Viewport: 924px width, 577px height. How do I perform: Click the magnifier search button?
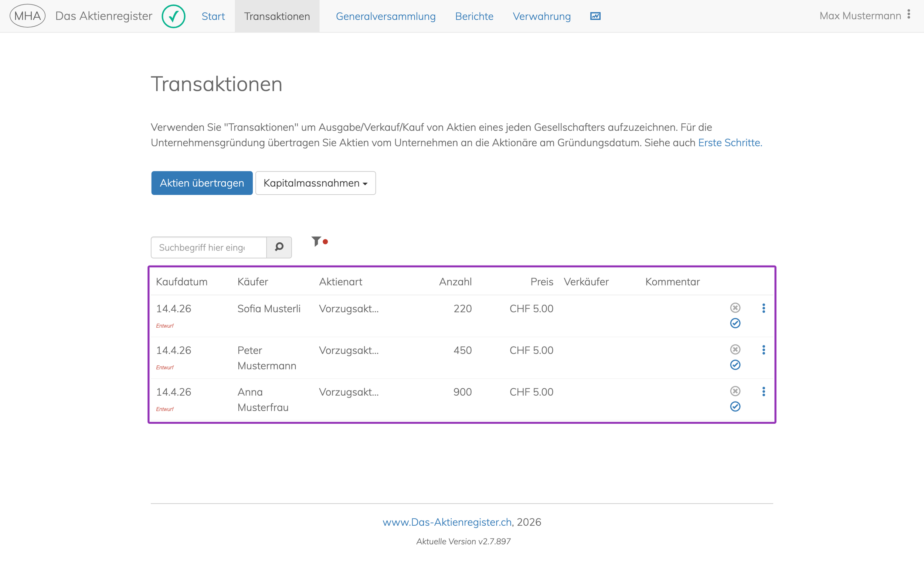tap(279, 247)
